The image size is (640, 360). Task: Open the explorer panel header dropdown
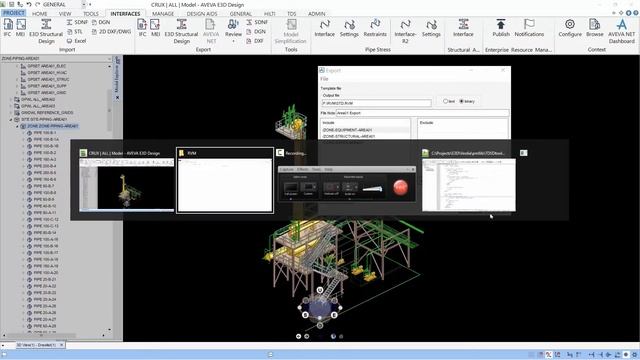tap(109, 59)
